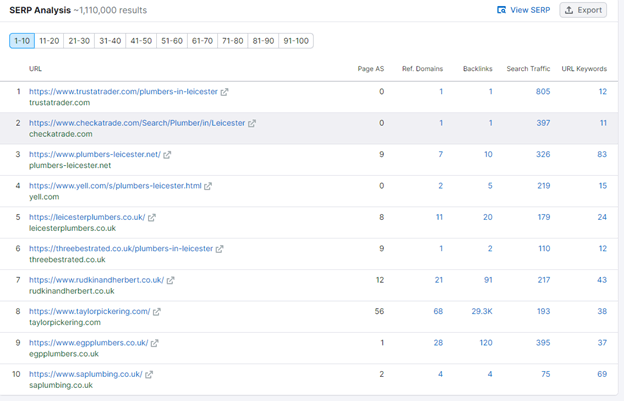Select the 1-10 results page tab
The image size is (624, 401).
(x=22, y=41)
